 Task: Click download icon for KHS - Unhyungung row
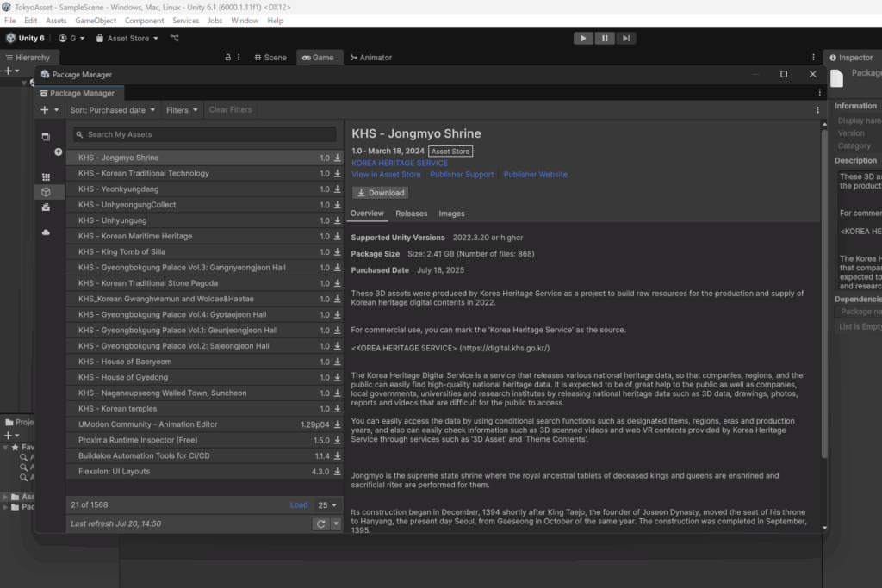click(x=338, y=221)
